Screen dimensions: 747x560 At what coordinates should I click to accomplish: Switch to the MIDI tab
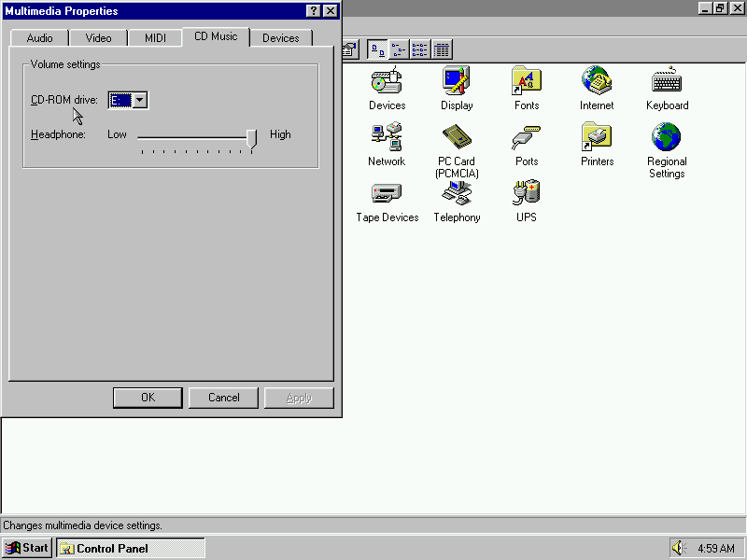pyautogui.click(x=155, y=38)
